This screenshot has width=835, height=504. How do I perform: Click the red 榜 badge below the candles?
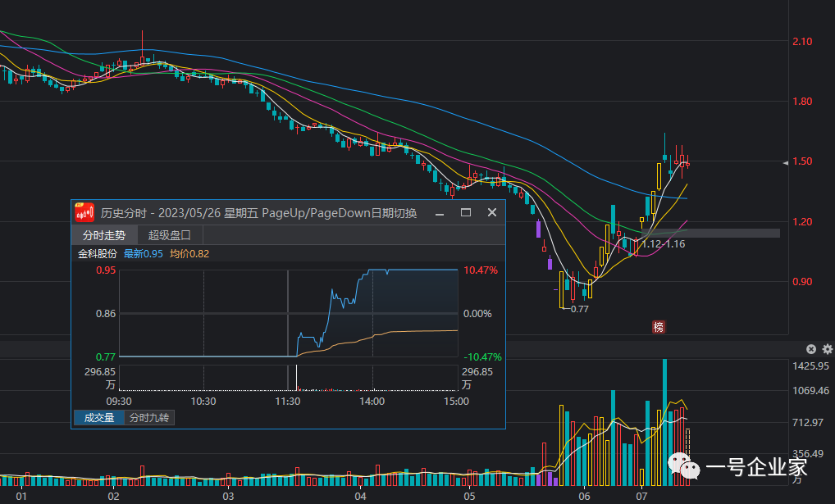[658, 327]
